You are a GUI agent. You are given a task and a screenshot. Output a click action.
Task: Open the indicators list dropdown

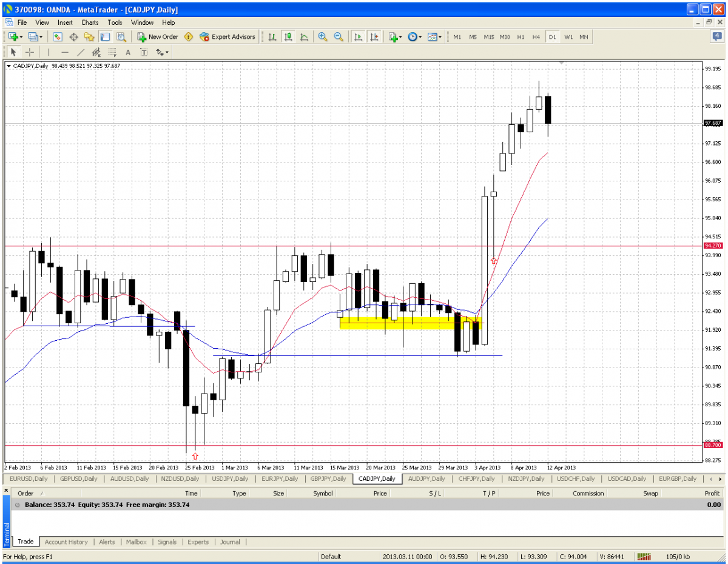[395, 37]
